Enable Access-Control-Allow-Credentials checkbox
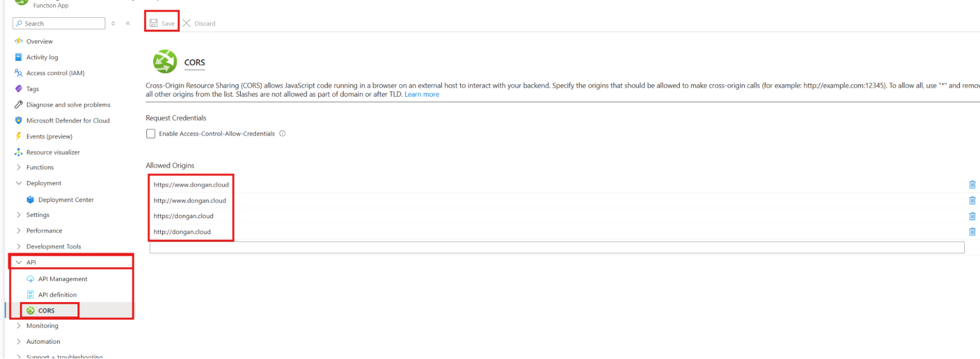The width and height of the screenshot is (980, 359). click(x=151, y=133)
